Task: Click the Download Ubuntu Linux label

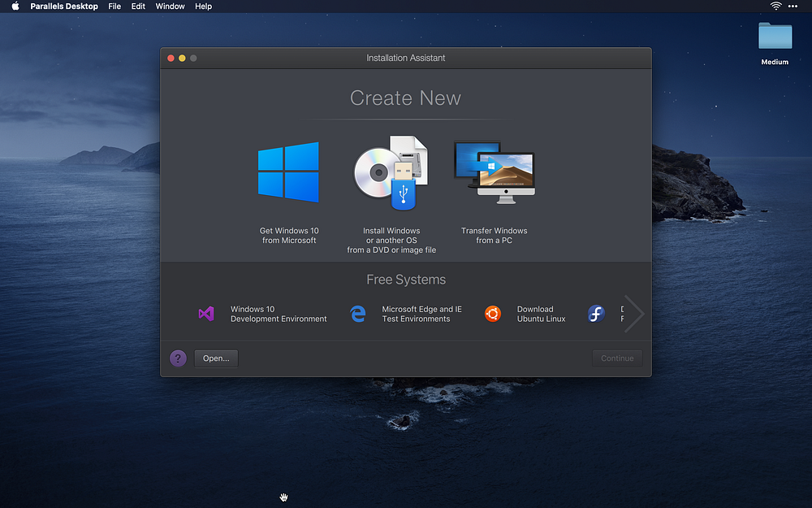Action: (x=541, y=314)
